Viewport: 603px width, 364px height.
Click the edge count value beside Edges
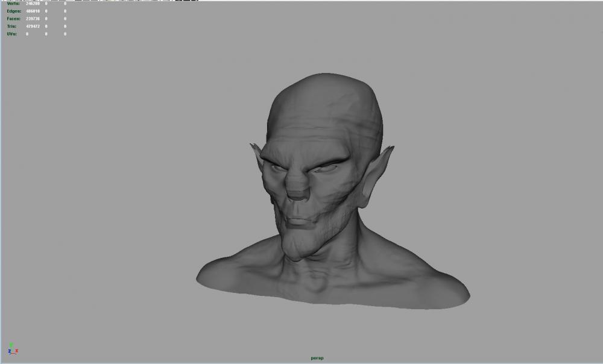(x=33, y=11)
